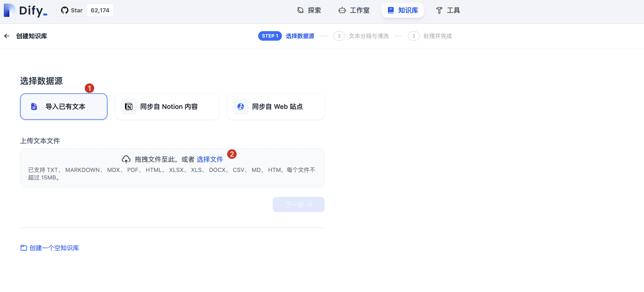Click the upload cloud icon in the drop zone
The width and height of the screenshot is (644, 292).
tap(126, 159)
